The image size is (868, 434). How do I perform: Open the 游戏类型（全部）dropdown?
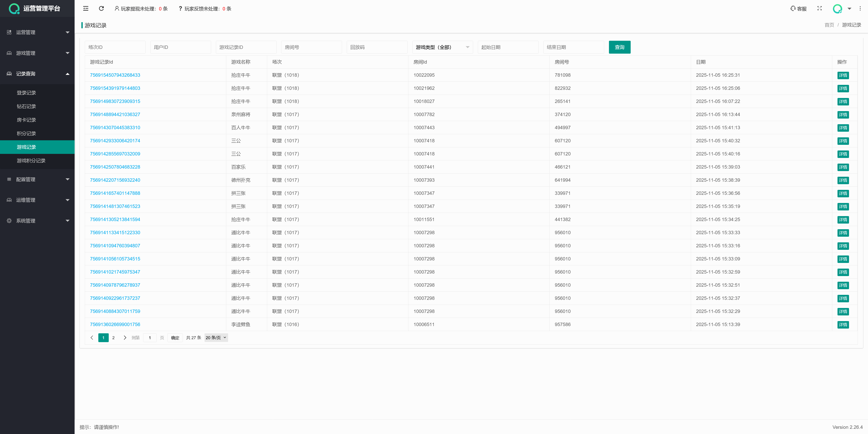click(442, 47)
